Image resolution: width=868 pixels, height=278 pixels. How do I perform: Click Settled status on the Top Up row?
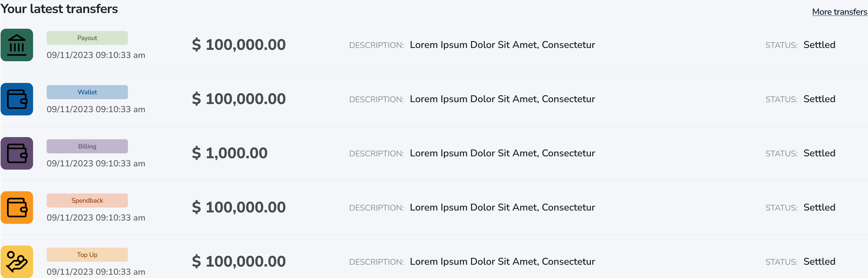point(820,261)
